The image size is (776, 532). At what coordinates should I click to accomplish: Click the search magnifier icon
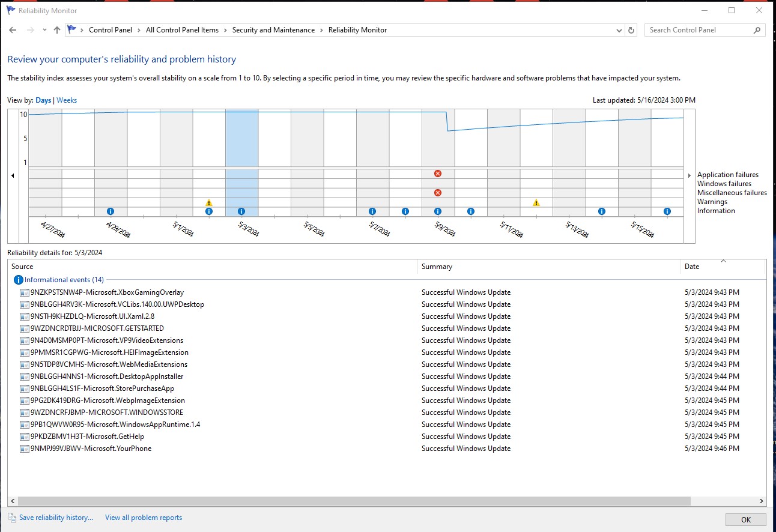(x=757, y=30)
